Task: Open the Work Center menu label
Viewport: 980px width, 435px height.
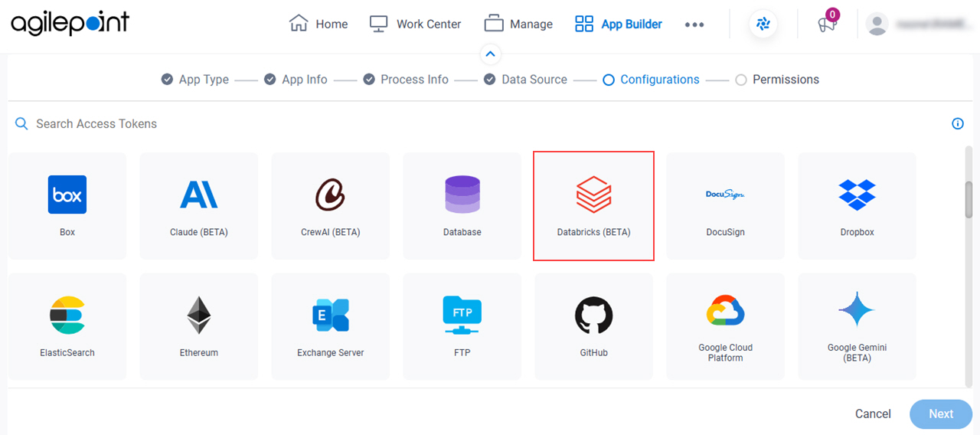Action: click(429, 25)
